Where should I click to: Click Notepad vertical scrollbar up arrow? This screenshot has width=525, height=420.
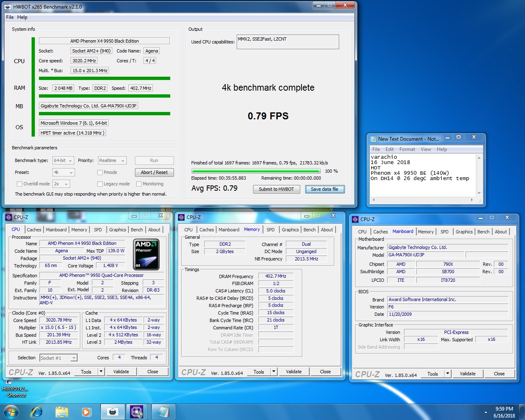coord(479,157)
